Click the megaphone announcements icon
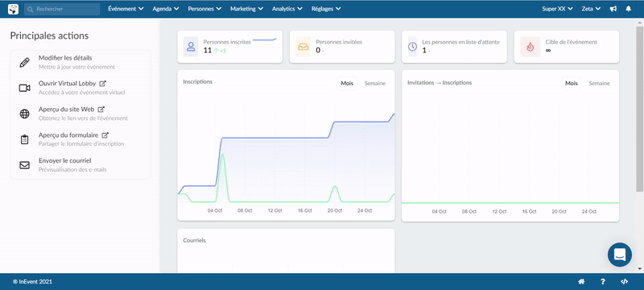 613,9
